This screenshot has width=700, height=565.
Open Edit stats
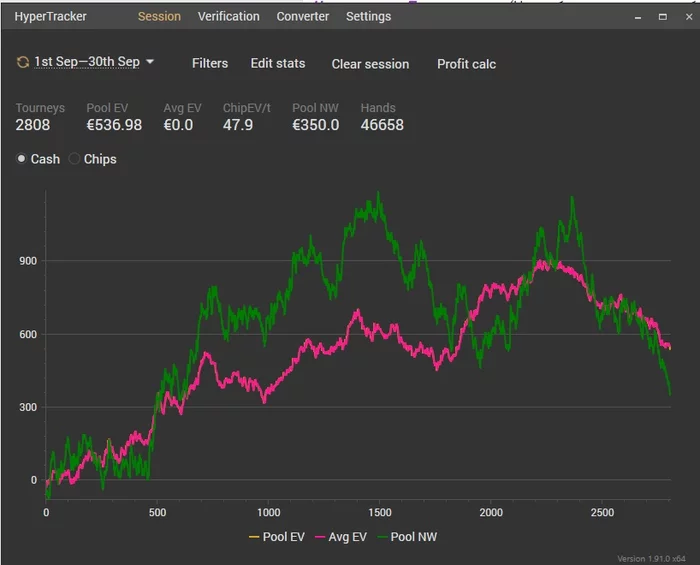click(x=278, y=63)
